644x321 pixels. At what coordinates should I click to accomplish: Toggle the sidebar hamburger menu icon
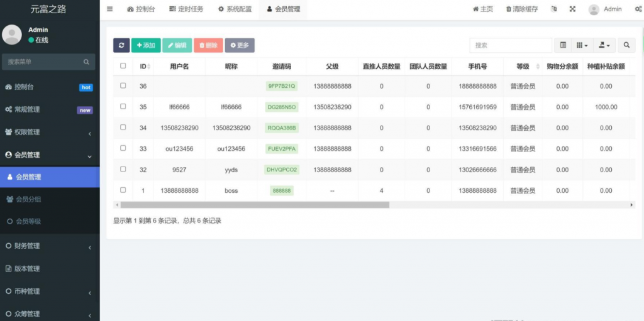109,9
